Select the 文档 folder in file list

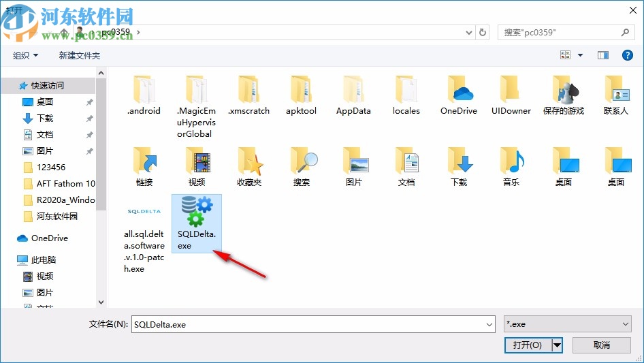click(x=406, y=166)
